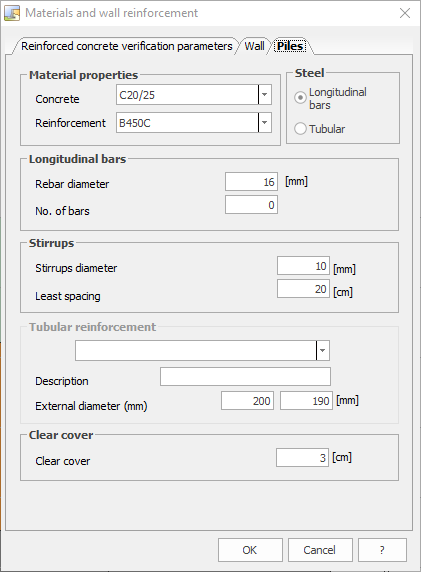Edit the Clear cover value
The height and width of the screenshot is (572, 421).
coord(302,457)
